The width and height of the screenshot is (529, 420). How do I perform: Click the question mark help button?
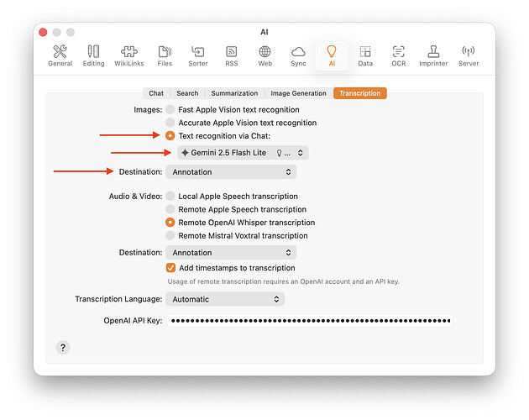click(63, 348)
